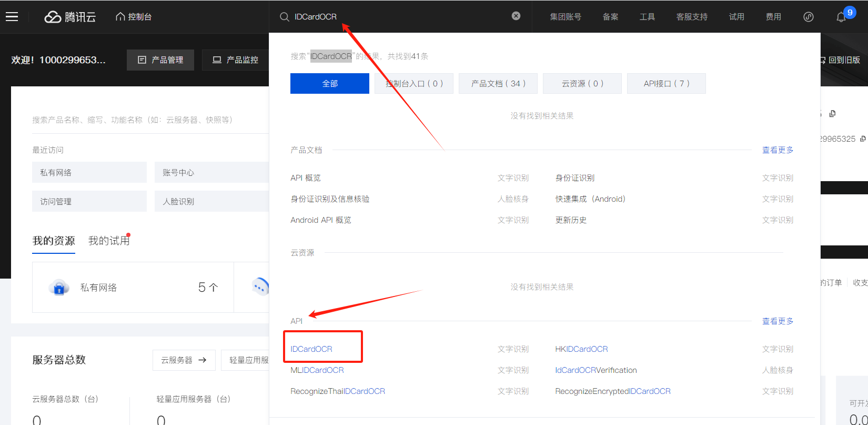Copy account ID ending 29965325

[x=863, y=139]
